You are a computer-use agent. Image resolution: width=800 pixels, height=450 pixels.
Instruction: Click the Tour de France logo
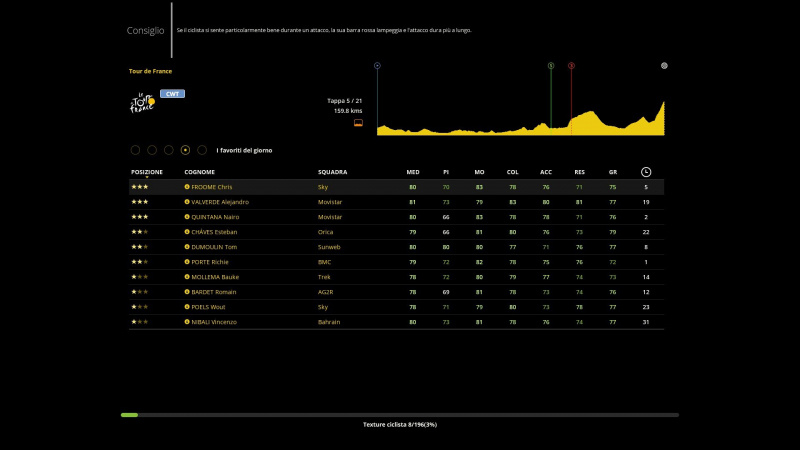[x=142, y=103]
